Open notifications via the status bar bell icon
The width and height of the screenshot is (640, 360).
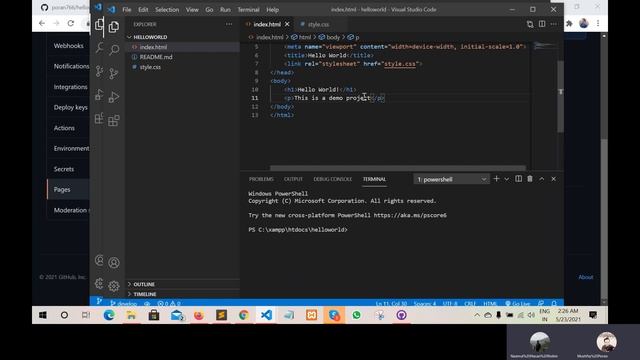[554, 304]
